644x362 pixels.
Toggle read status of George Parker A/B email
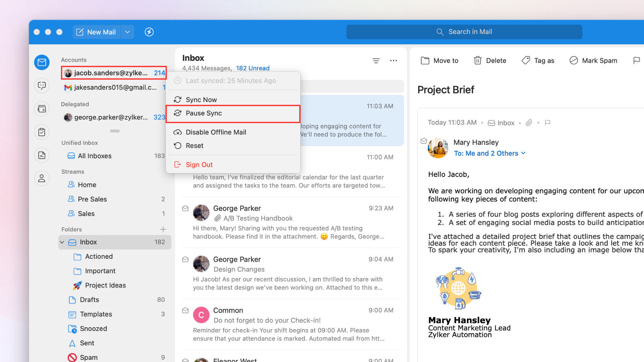point(185,208)
